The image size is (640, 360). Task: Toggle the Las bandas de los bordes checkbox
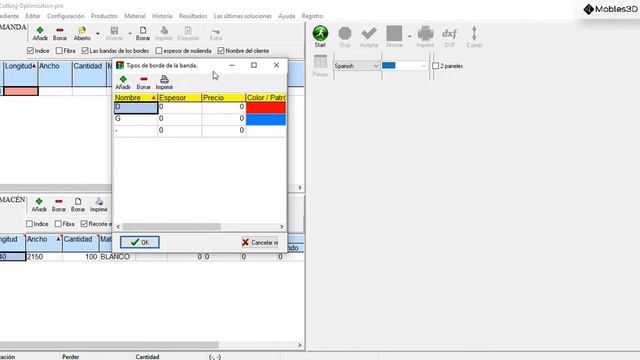coord(85,51)
